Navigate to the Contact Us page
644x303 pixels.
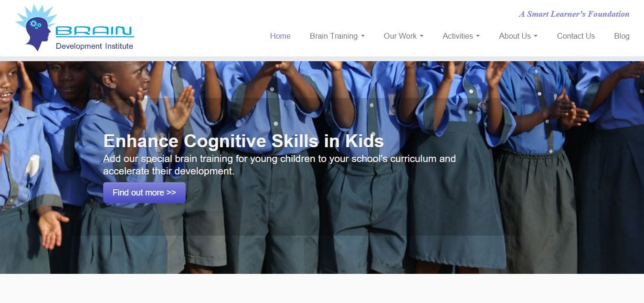576,36
